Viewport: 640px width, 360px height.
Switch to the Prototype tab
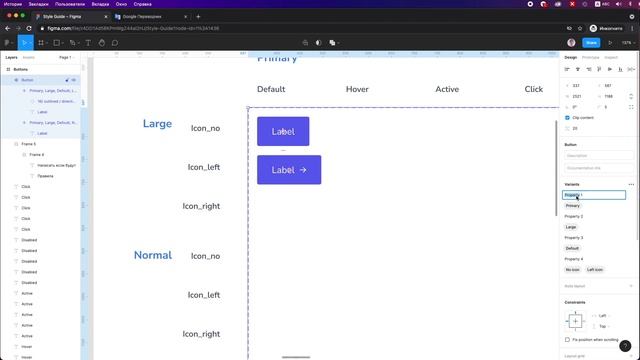point(591,58)
